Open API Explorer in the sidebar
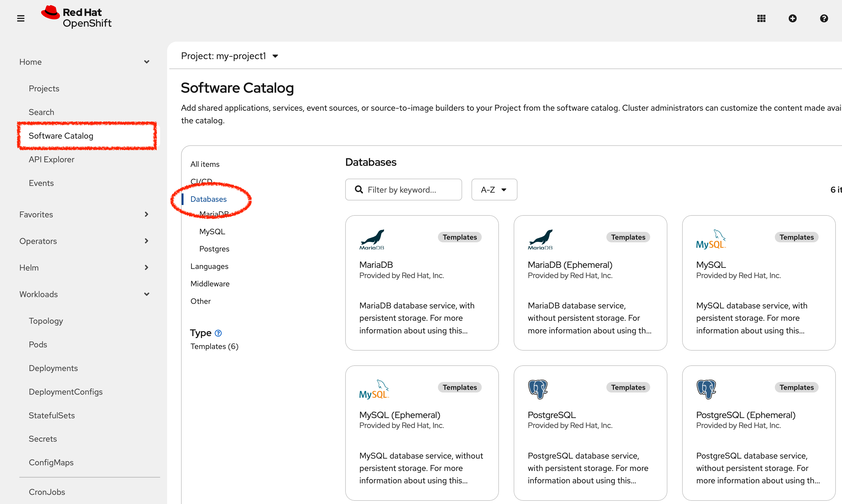Viewport: 842px width, 504px height. click(x=51, y=159)
